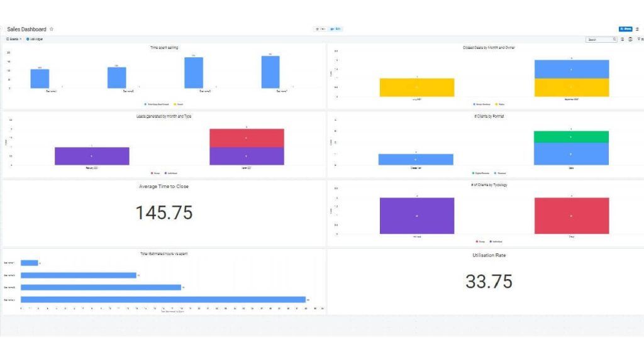Click red bar in Clients by Typology
Image resolution: width=644 pixels, height=362 pixels.
coord(572,216)
